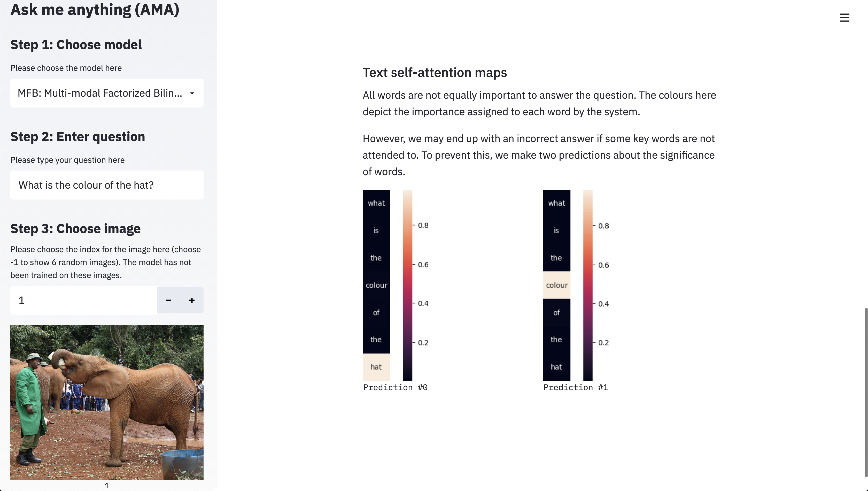Click Step 2 Enter question label
Image resolution: width=868 pixels, height=491 pixels.
[x=78, y=136]
